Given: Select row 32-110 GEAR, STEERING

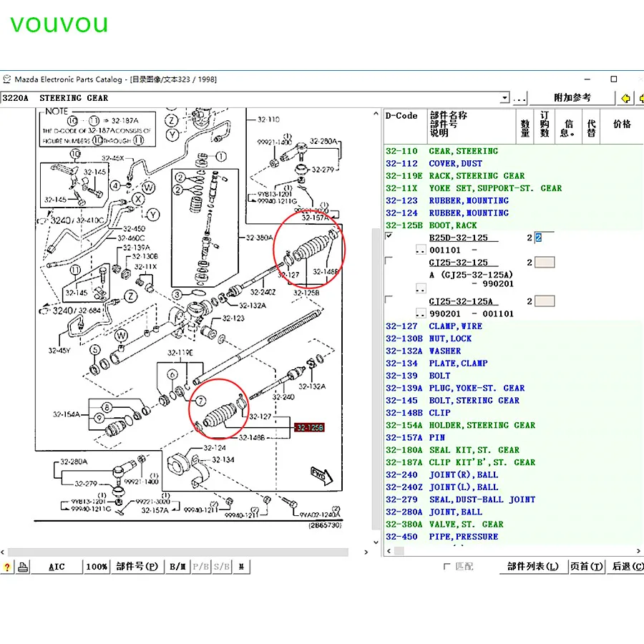Looking at the screenshot, I should pyautogui.click(x=513, y=151).
